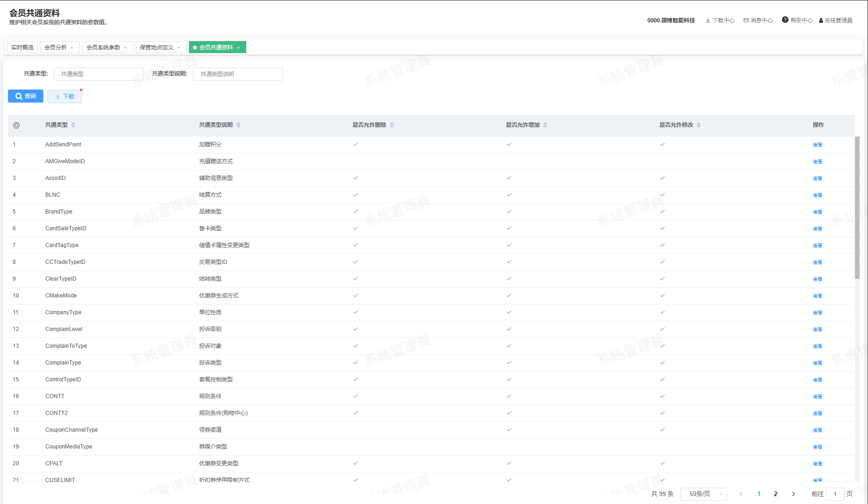The image size is (868, 504).
Task: Close the 保管地点定义 tab
Action: pyautogui.click(x=179, y=48)
